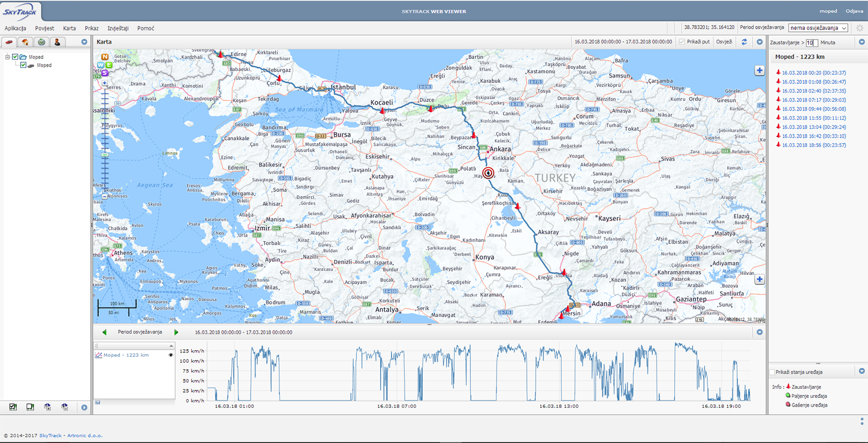Viewport: 868px width, 443px height.
Task: Select the Moped vehicle tree item
Action: 44,65
